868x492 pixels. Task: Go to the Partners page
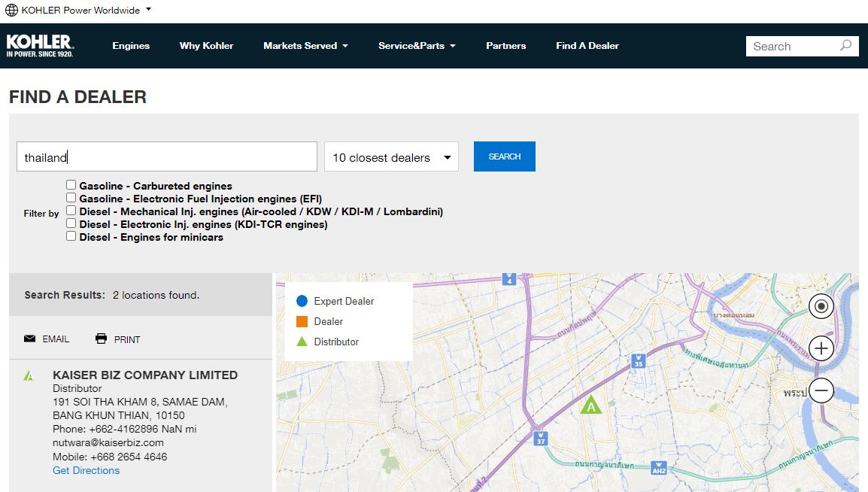pos(505,46)
